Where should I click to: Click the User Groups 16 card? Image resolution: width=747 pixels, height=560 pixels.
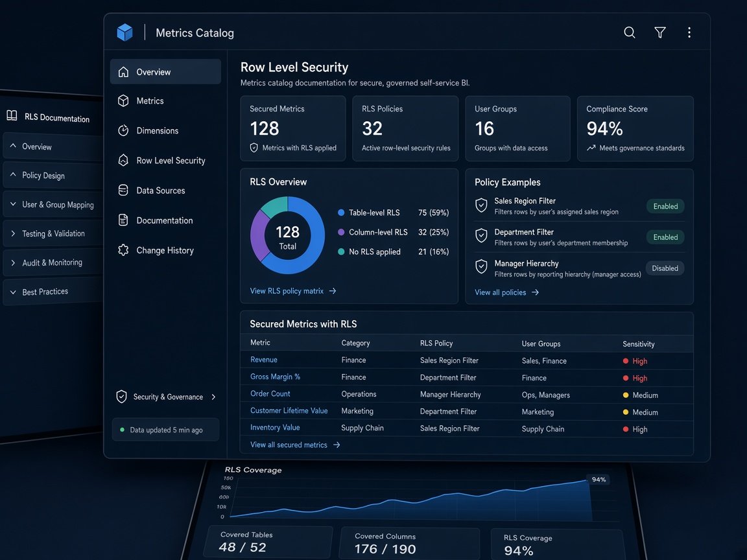(517, 128)
